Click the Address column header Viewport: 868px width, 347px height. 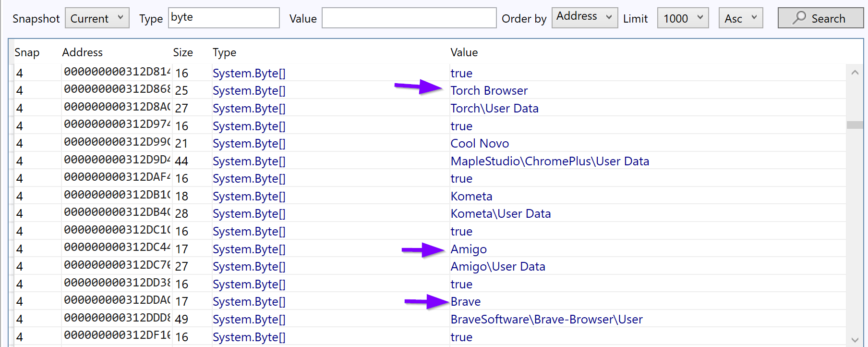(82, 52)
